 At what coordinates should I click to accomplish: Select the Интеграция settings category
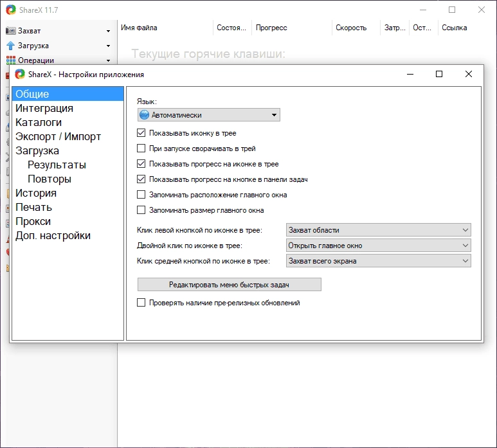click(x=68, y=108)
